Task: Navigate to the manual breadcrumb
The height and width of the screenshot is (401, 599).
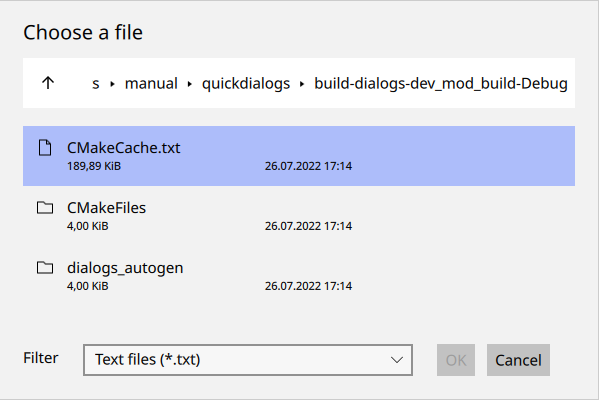Action: point(151,83)
